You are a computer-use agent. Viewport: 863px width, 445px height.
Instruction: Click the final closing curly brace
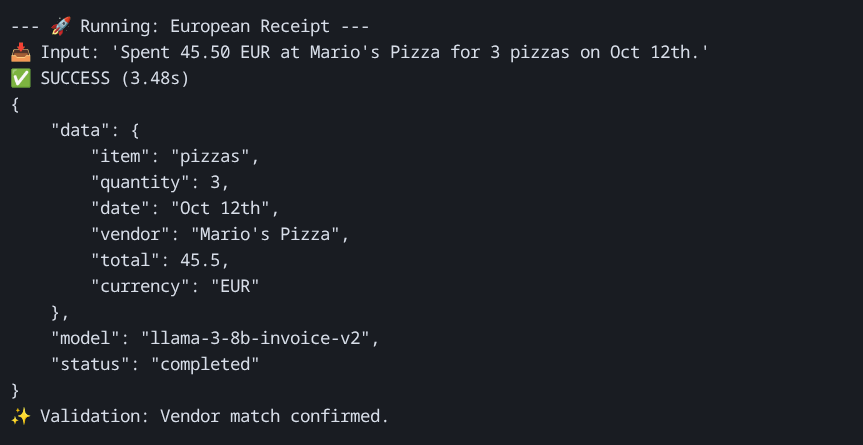tap(15, 389)
